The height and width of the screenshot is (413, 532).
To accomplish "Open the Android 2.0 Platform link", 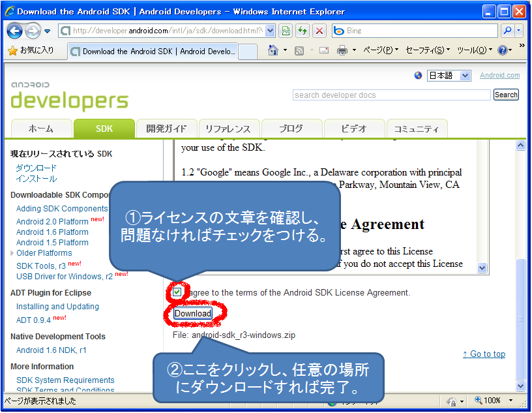I will [52, 222].
